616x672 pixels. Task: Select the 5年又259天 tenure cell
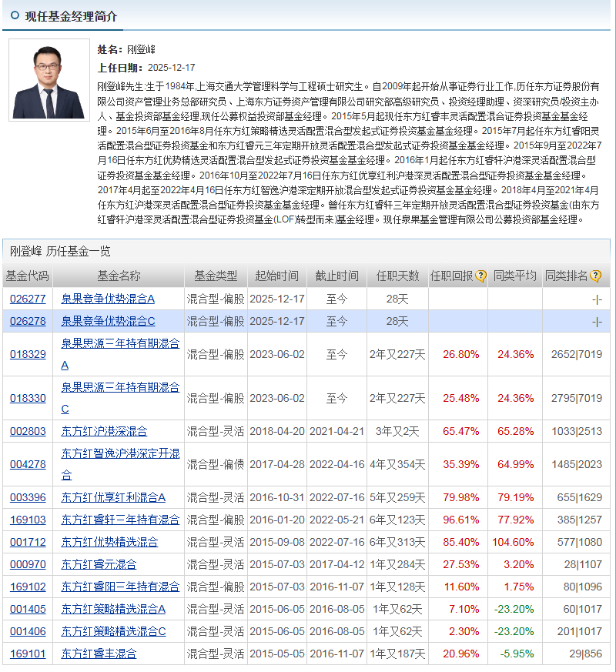coord(397,497)
